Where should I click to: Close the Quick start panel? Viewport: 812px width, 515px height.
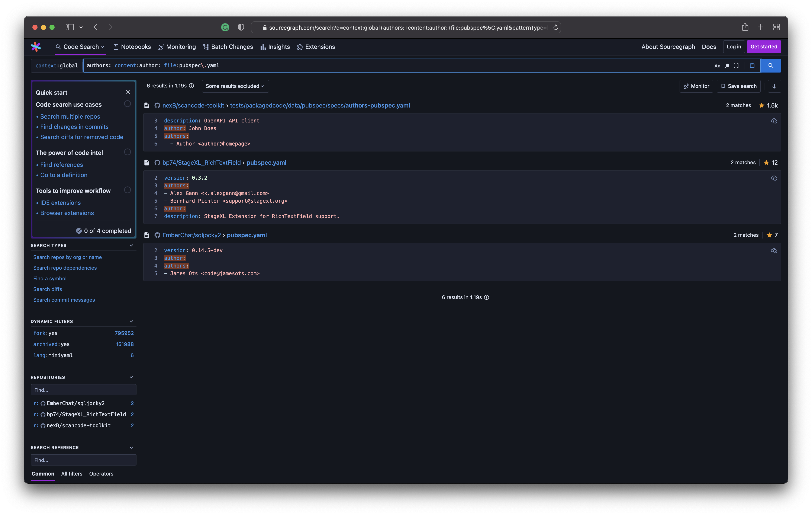click(128, 92)
